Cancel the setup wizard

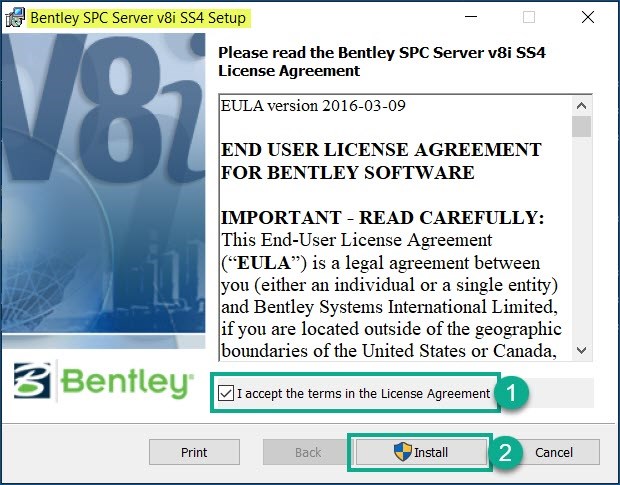click(x=554, y=452)
